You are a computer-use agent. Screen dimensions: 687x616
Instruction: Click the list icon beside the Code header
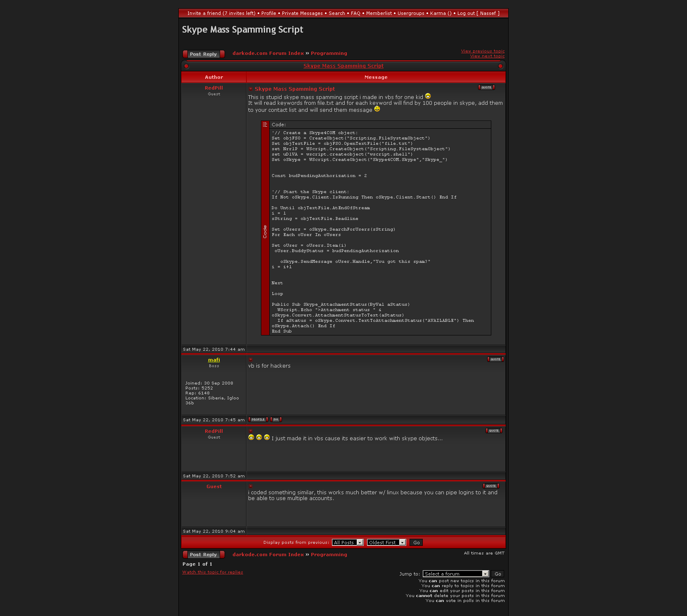click(265, 125)
